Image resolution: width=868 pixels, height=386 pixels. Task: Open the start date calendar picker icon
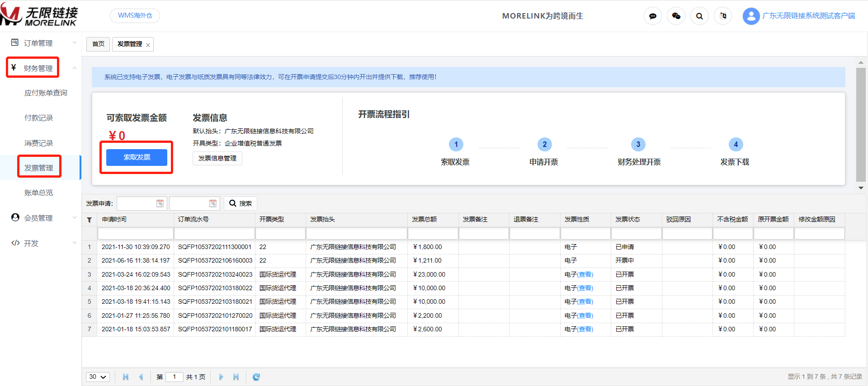tap(160, 203)
